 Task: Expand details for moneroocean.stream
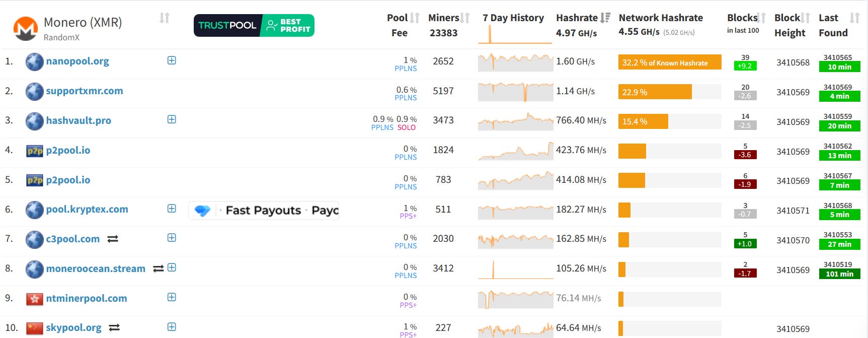[x=172, y=267]
